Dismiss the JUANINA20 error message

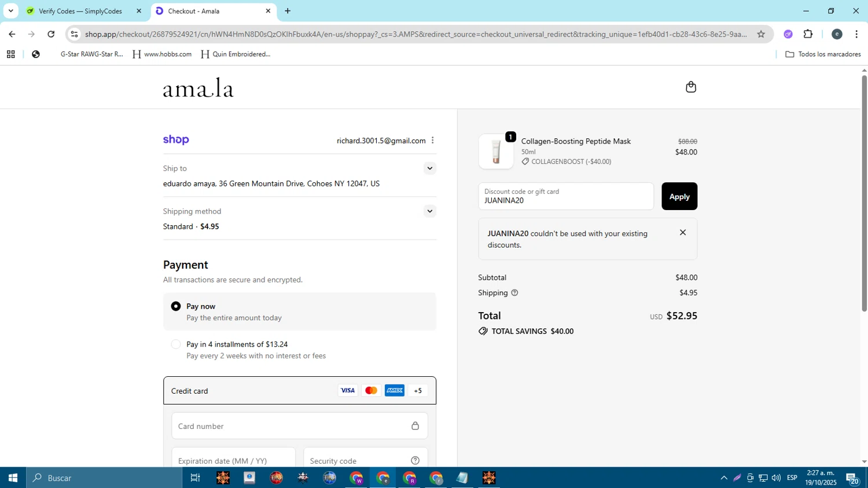683,233
